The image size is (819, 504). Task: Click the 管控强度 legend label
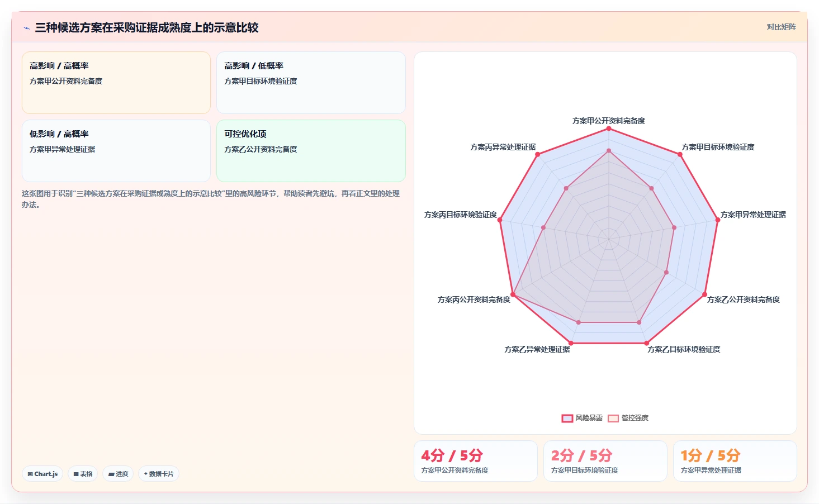[x=635, y=418]
